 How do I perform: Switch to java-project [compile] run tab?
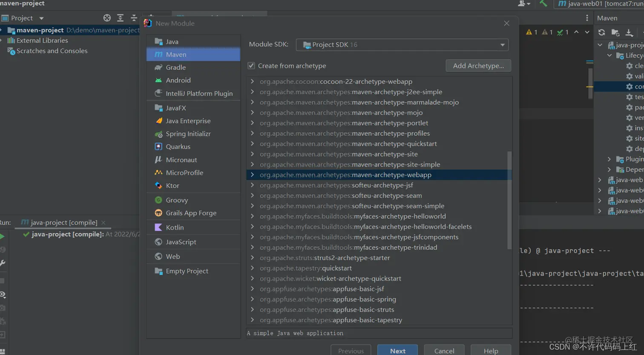[63, 222]
